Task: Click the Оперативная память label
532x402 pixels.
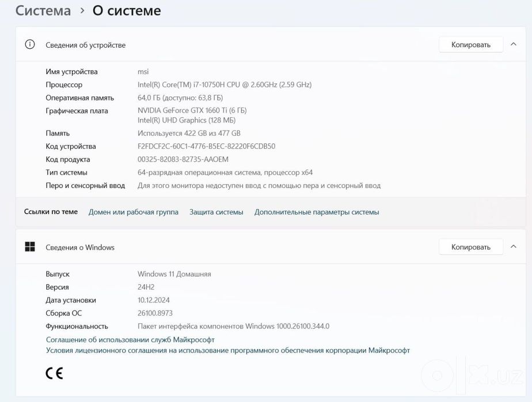Action: (x=79, y=98)
